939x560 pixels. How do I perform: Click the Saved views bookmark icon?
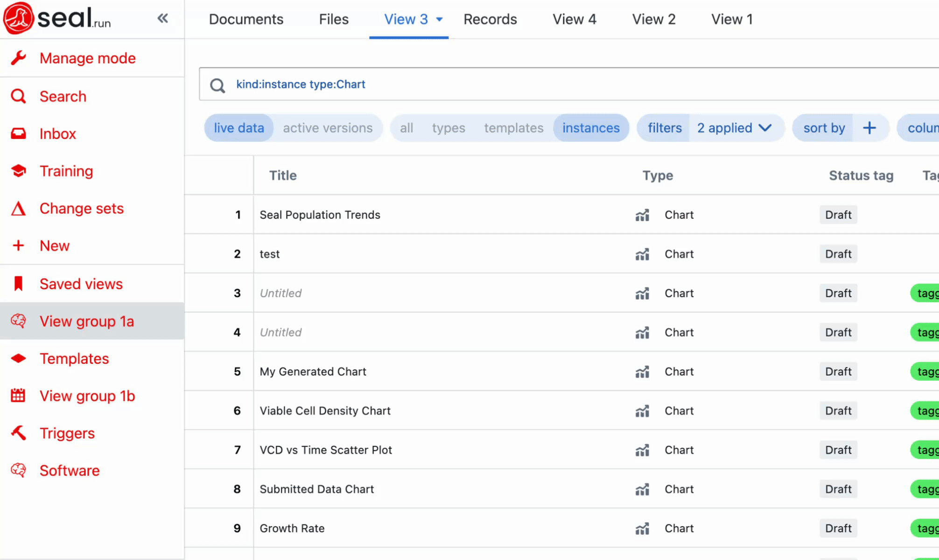19,284
